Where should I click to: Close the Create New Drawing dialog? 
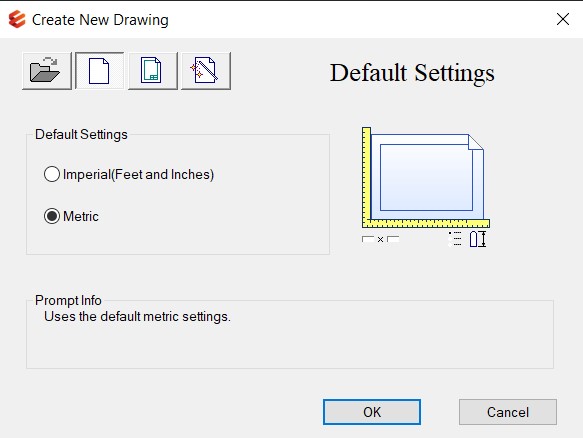click(563, 19)
